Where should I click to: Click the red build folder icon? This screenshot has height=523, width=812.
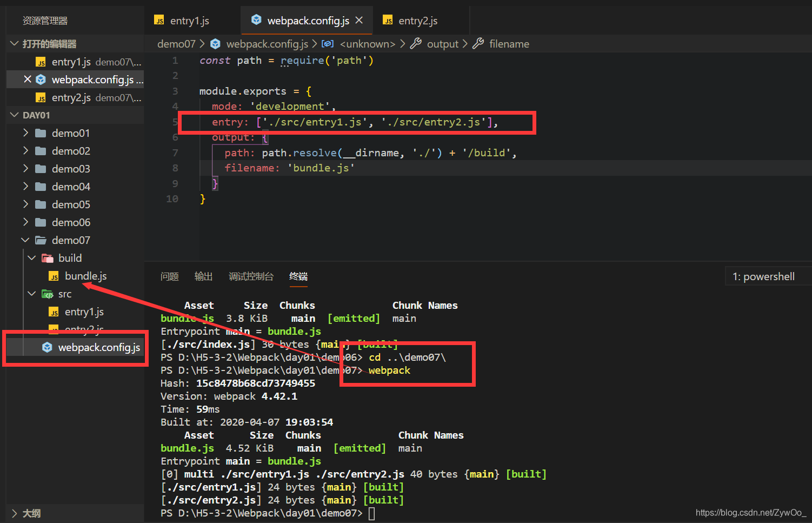point(48,258)
